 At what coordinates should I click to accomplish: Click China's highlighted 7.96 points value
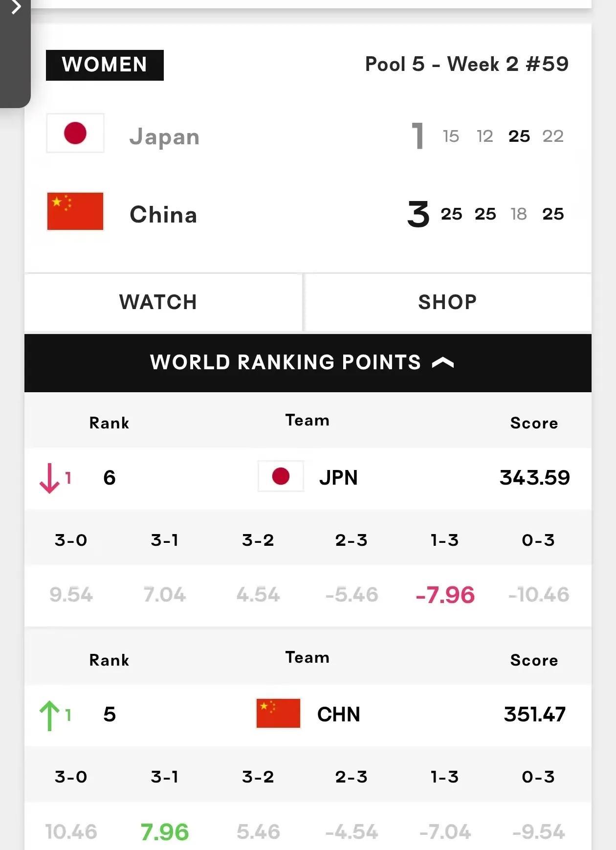pos(164,832)
